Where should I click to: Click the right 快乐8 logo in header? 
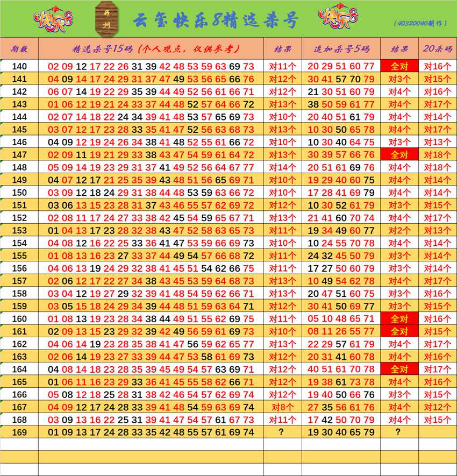pyautogui.click(x=338, y=16)
